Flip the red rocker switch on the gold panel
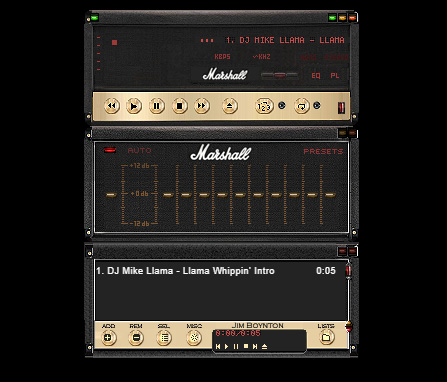This screenshot has height=382, width=447. [342, 108]
